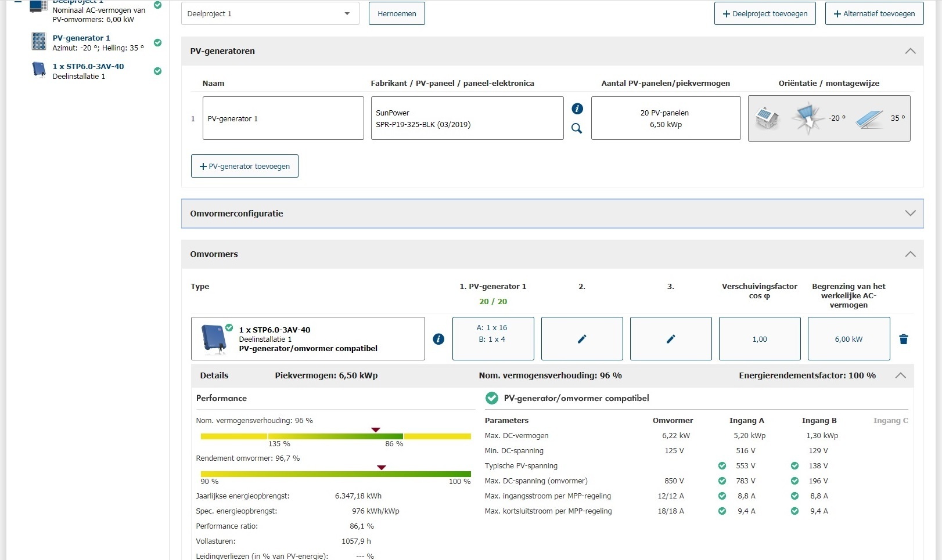Click the magnifier icon to search PV panel
The width and height of the screenshot is (942, 560).
[577, 128]
